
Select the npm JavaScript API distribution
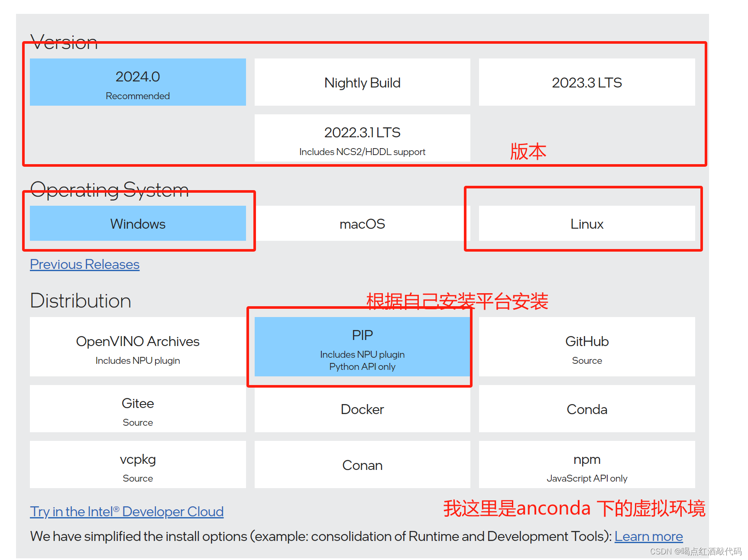[x=586, y=465]
